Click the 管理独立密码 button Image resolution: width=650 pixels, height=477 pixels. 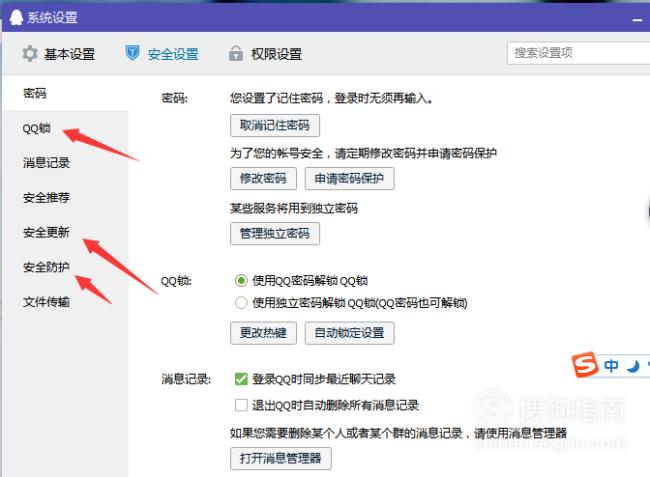(x=275, y=234)
